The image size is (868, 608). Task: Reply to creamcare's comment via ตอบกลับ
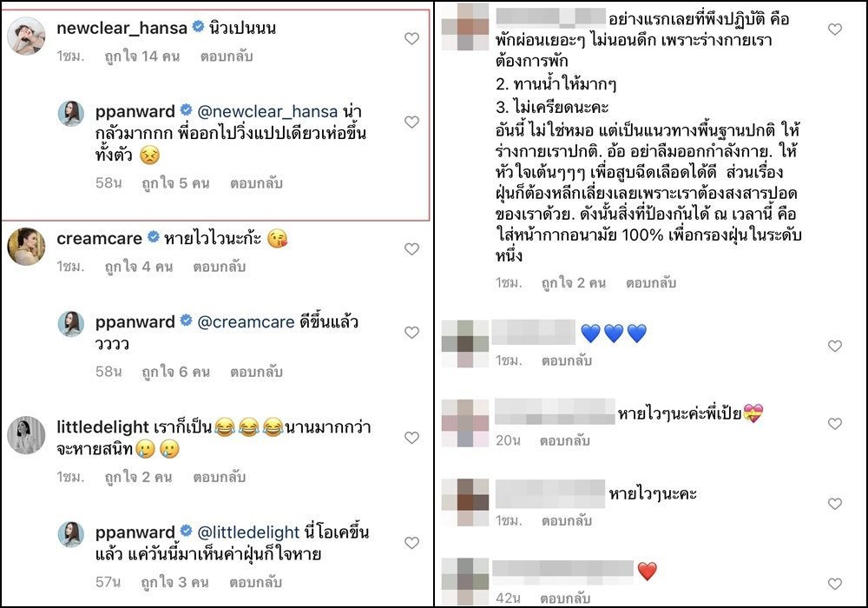[220, 267]
